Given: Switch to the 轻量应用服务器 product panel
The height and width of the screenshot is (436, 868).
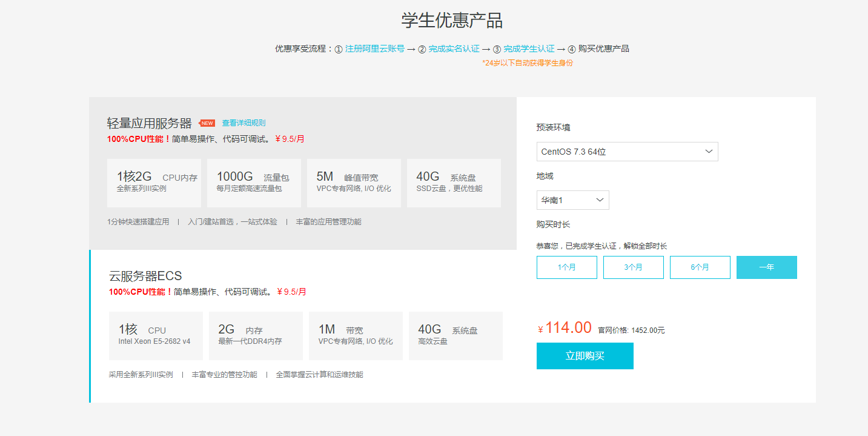Looking at the screenshot, I should pos(149,124).
